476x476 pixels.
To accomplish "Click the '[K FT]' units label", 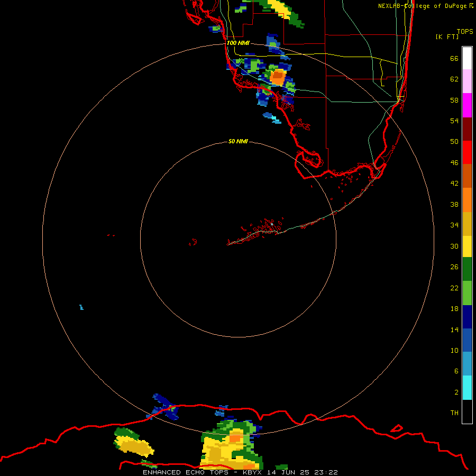I will [447, 36].
